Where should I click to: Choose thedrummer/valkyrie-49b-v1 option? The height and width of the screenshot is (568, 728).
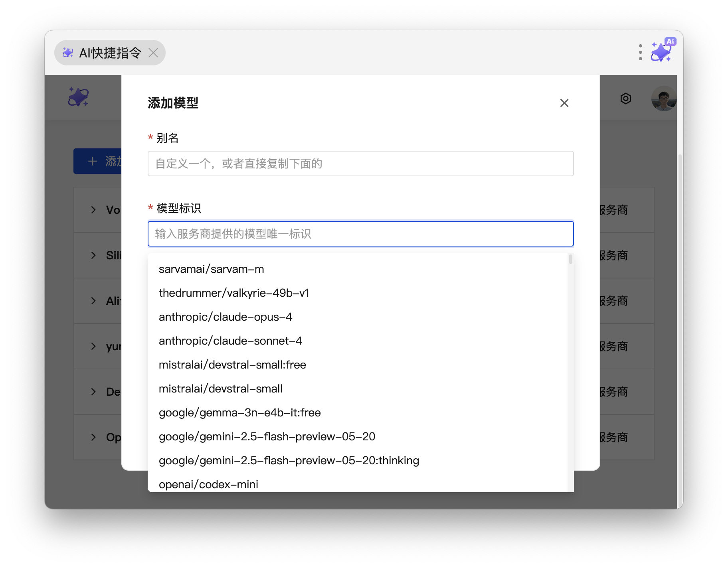click(357, 293)
